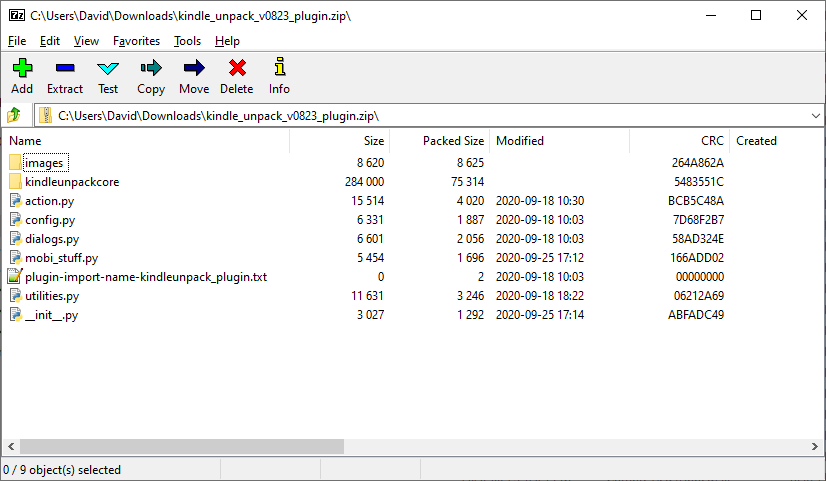Select the dialogs.py file name
This screenshot has height=481, width=826.
(52, 239)
